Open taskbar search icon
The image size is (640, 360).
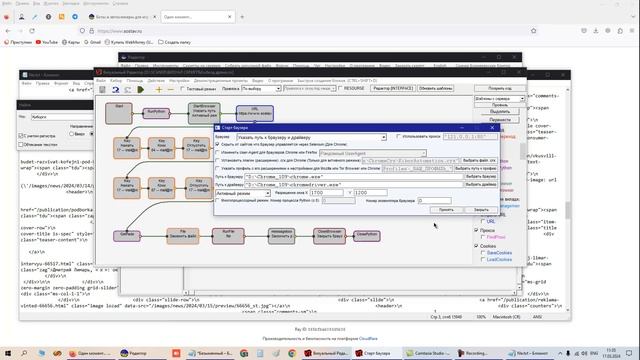pyautogui.click(x=24, y=353)
